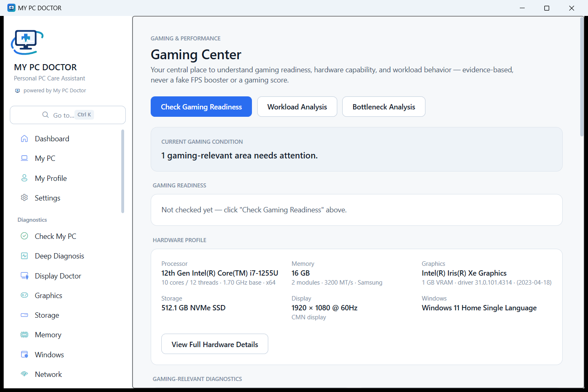Image resolution: width=588 pixels, height=392 pixels.
Task: Click View Full Hardware Details
Action: (215, 344)
